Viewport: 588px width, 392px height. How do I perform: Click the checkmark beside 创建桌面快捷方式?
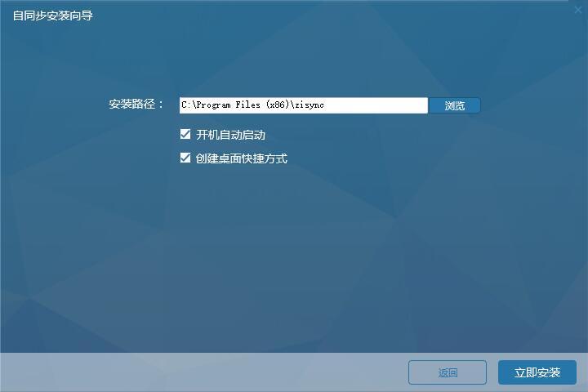[185, 158]
